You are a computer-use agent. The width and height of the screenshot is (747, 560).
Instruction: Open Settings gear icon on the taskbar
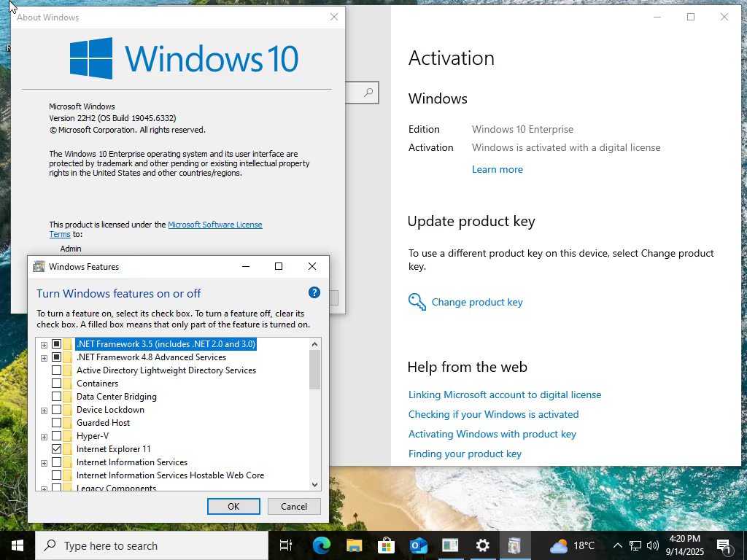tap(483, 545)
